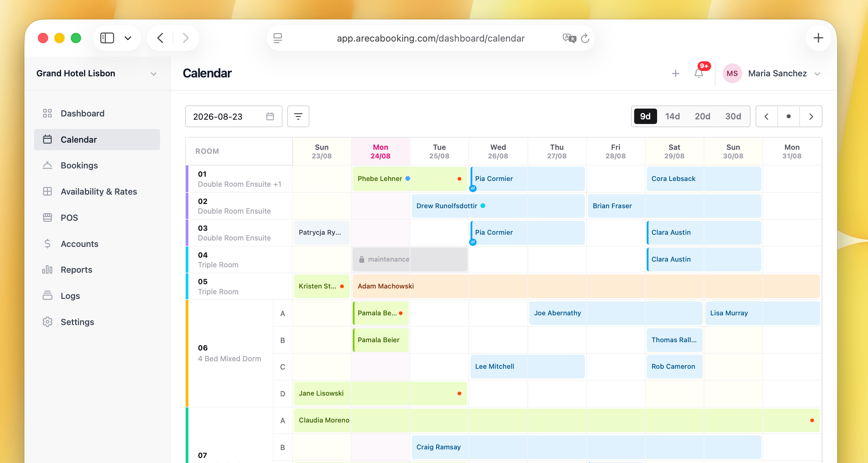Open Patrycja Ry... booking

click(x=322, y=233)
